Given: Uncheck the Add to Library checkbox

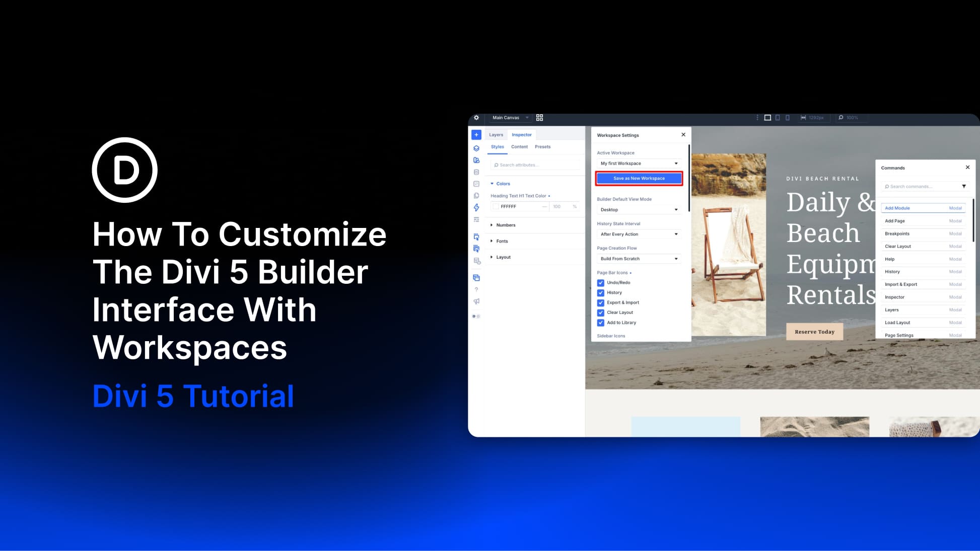Looking at the screenshot, I should click(x=600, y=323).
